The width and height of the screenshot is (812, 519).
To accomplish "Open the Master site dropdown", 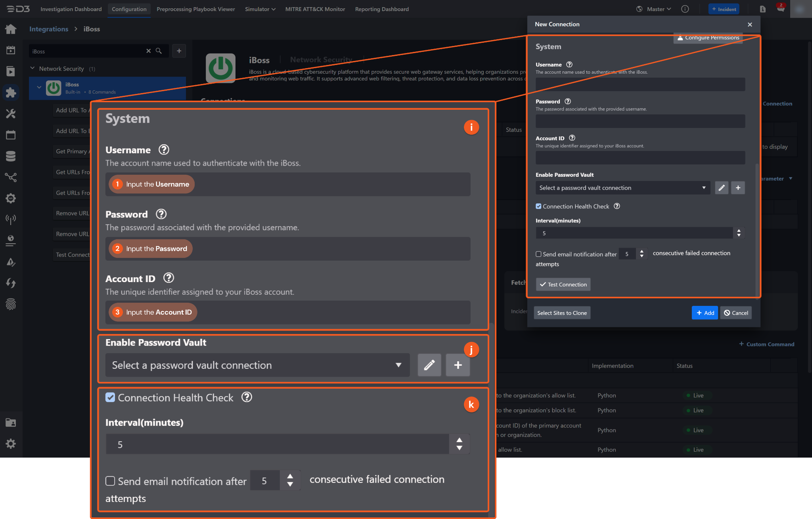I will pos(659,9).
